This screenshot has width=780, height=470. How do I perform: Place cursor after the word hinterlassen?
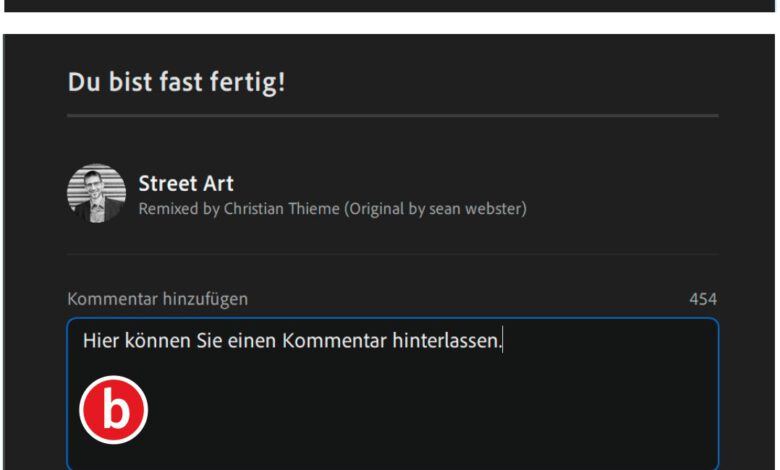pyautogui.click(x=502, y=341)
